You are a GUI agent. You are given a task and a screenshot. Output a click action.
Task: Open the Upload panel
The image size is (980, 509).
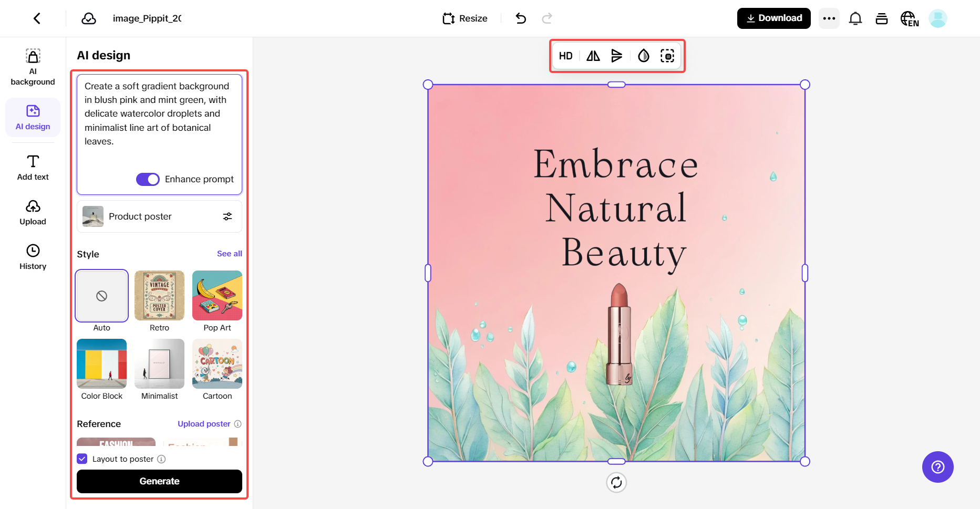click(33, 213)
